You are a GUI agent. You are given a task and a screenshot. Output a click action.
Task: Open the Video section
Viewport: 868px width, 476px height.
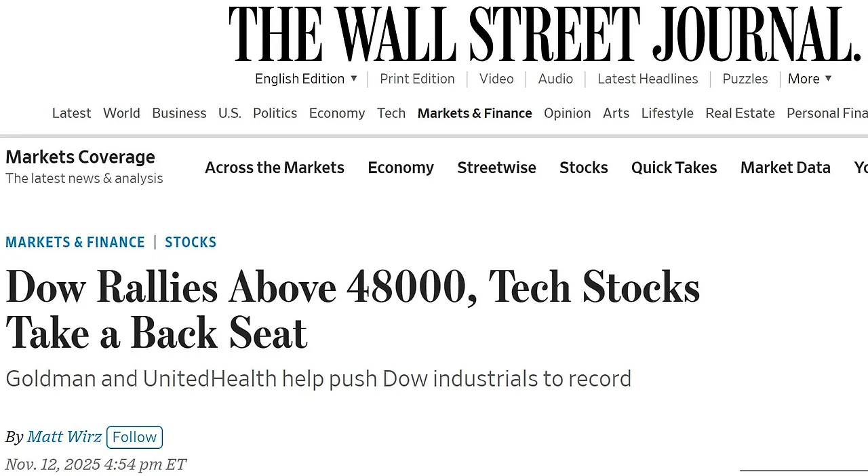[496, 79]
